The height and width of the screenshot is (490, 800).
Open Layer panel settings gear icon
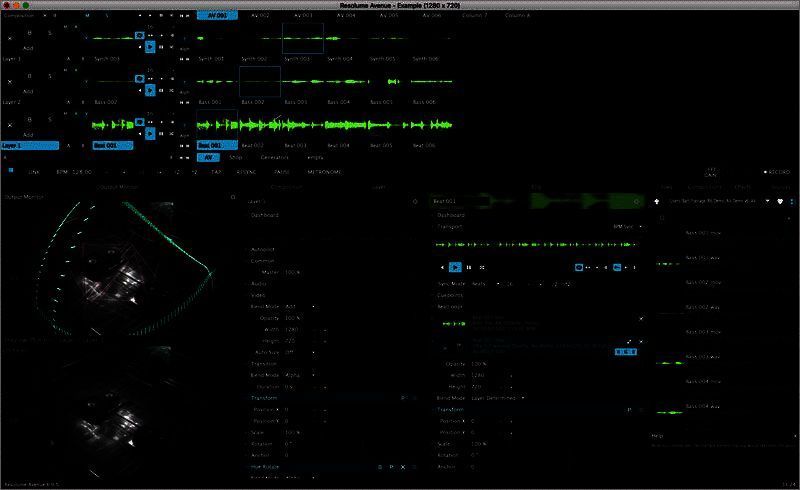pyautogui.click(x=415, y=202)
